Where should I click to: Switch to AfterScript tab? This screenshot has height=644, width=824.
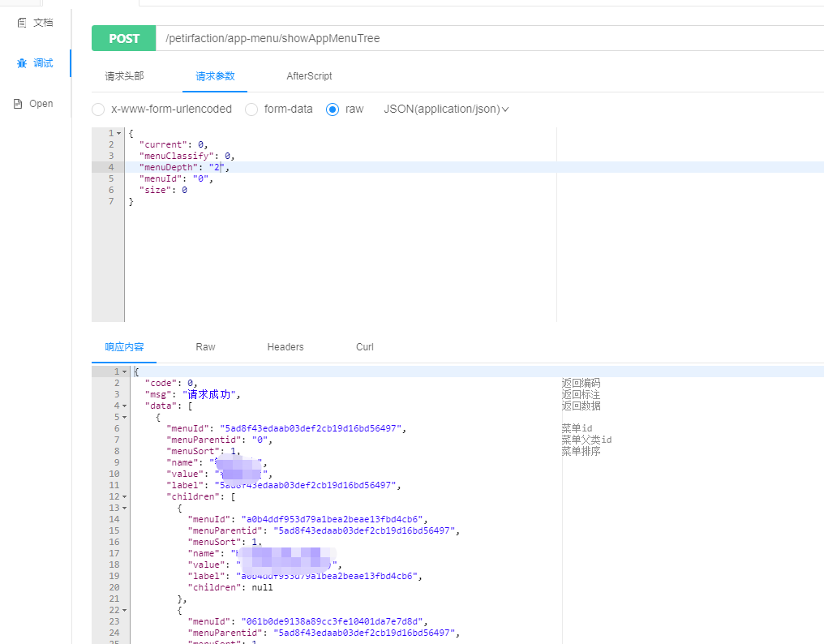click(x=309, y=76)
